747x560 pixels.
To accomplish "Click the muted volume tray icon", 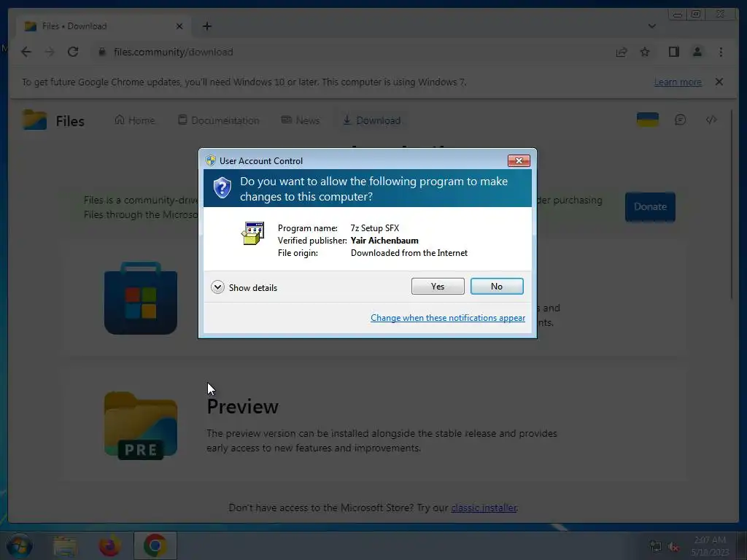I will [x=673, y=547].
